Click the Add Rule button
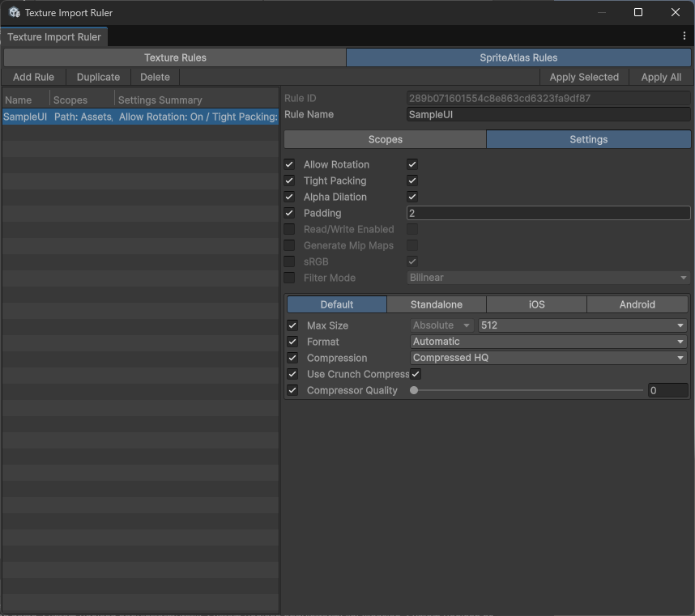This screenshot has height=616, width=695. point(34,77)
